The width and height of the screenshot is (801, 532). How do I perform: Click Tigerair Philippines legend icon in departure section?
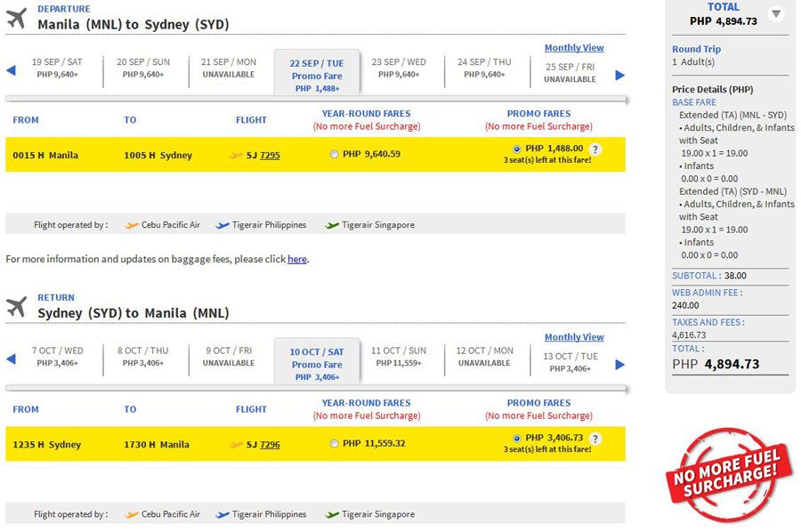tap(222, 225)
